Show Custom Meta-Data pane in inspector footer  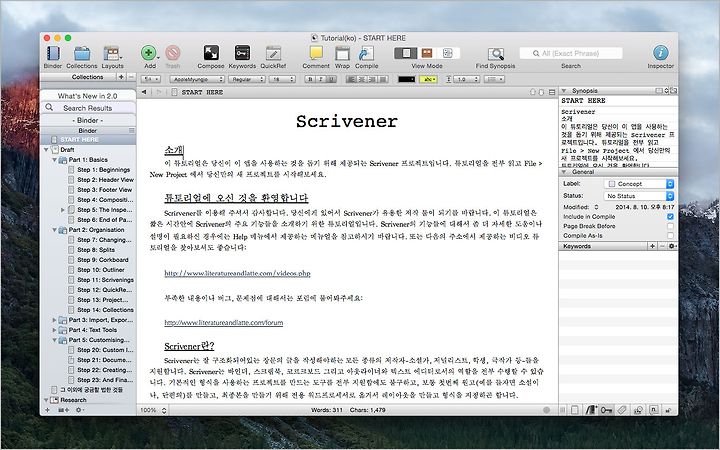pos(622,410)
